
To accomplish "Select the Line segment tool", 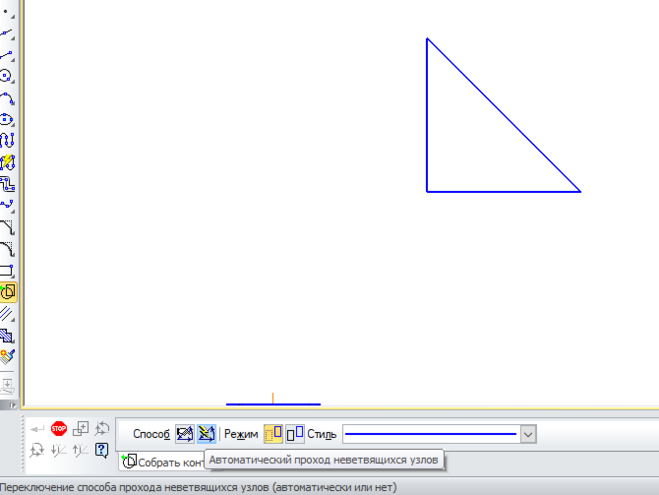I will (7, 55).
